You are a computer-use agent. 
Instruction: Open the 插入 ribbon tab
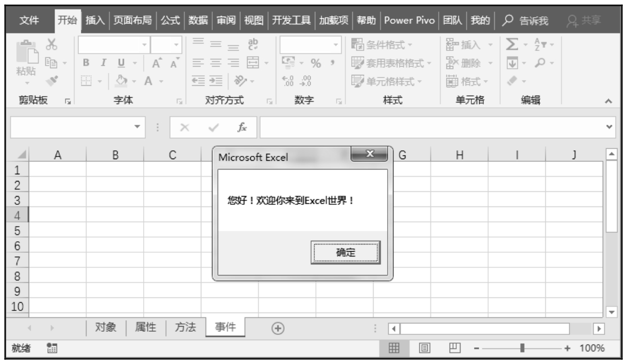95,20
